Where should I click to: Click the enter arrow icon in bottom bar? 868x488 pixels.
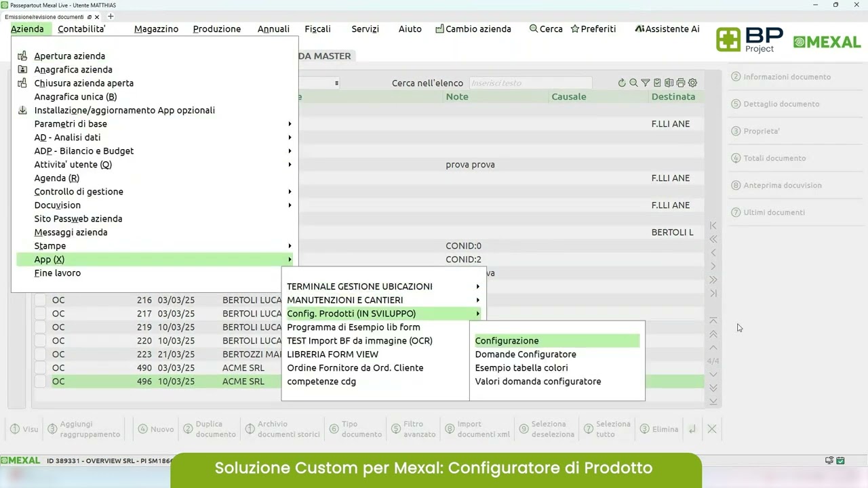(692, 428)
